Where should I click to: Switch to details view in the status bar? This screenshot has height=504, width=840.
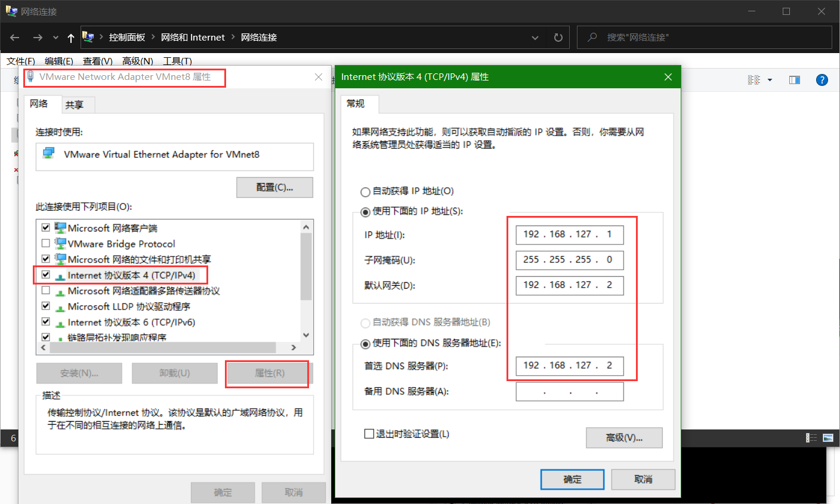click(811, 438)
